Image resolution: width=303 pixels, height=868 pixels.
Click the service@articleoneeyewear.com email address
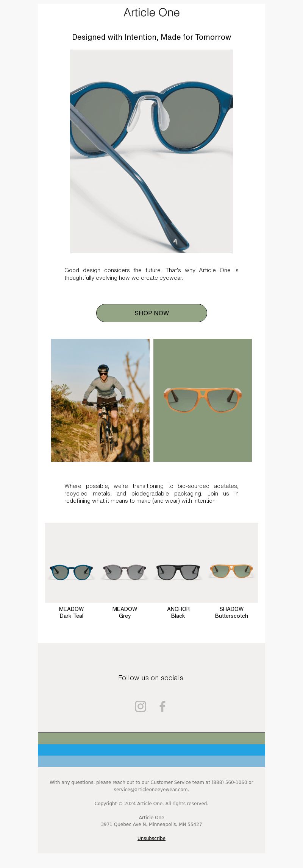(151, 790)
